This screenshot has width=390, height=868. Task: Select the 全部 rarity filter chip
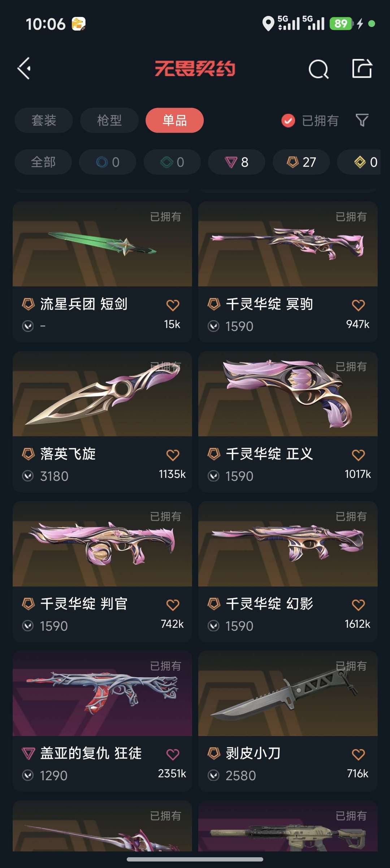tap(43, 162)
